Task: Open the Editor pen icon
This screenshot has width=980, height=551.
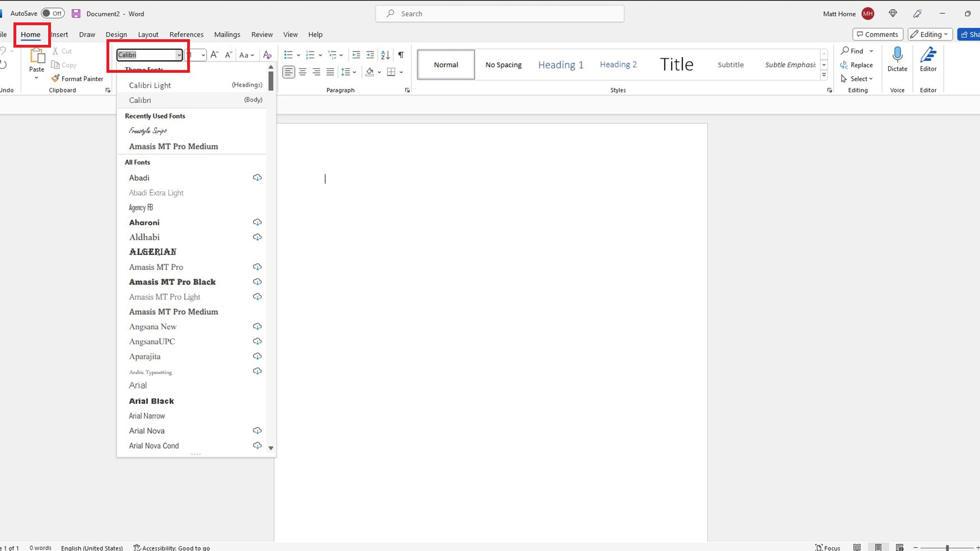Action: coord(928,55)
